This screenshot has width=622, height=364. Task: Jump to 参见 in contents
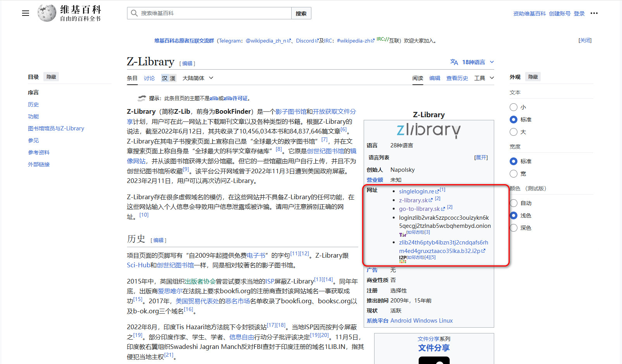point(33,140)
